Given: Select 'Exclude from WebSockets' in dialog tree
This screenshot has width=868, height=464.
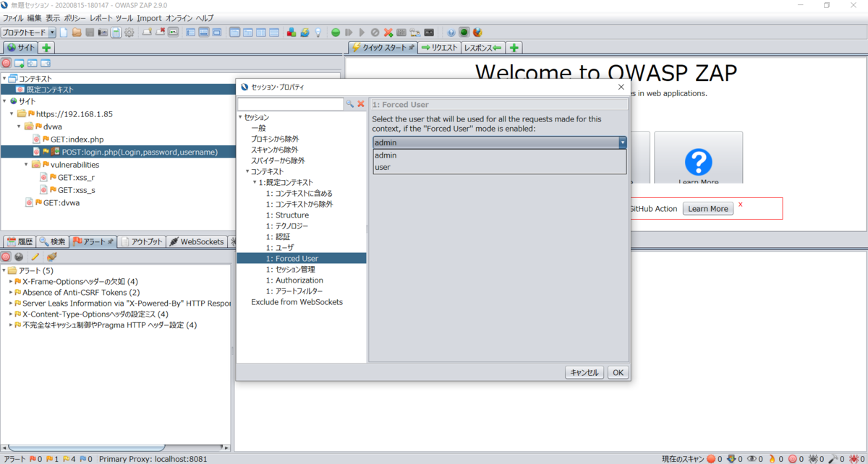Looking at the screenshot, I should (x=297, y=302).
